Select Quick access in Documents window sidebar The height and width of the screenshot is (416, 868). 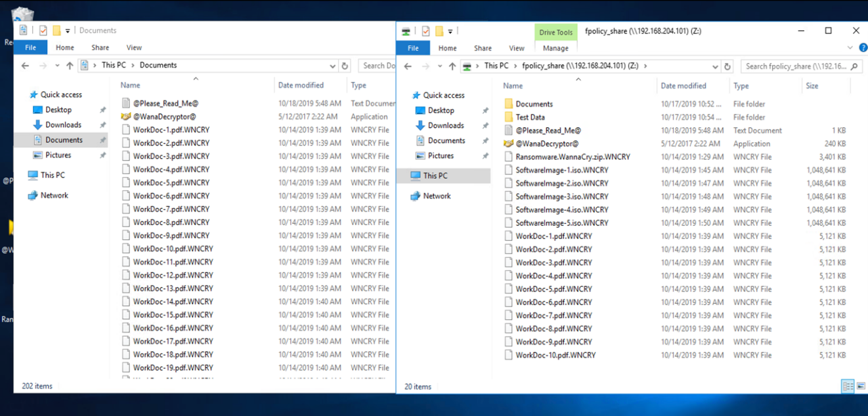pyautogui.click(x=61, y=94)
